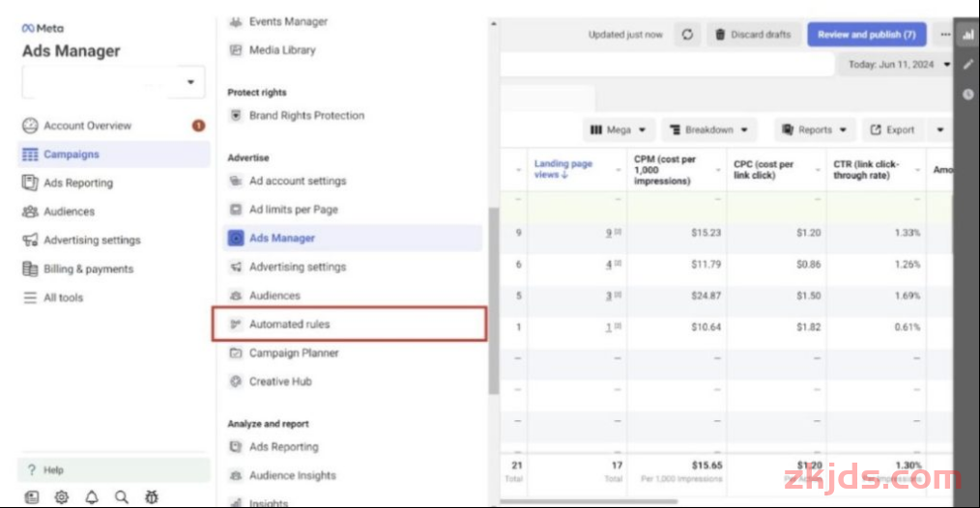The image size is (980, 508).
Task: Expand the ad account selector dropdown
Action: [x=113, y=82]
